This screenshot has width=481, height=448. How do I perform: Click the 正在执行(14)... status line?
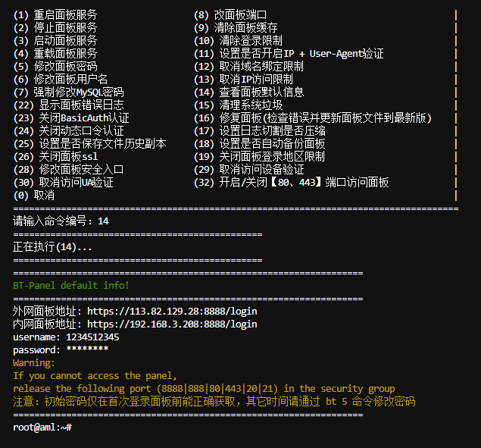pos(52,247)
